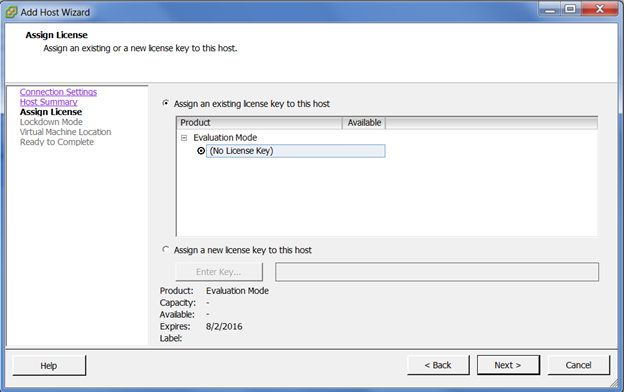624x392 pixels.
Task: Collapse the Evaluation Mode tree node
Action: [184, 138]
